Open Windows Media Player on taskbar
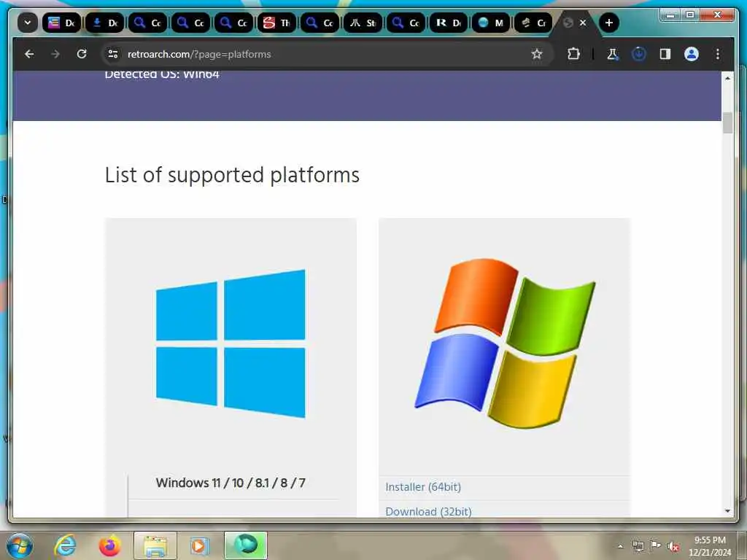 (x=199, y=545)
